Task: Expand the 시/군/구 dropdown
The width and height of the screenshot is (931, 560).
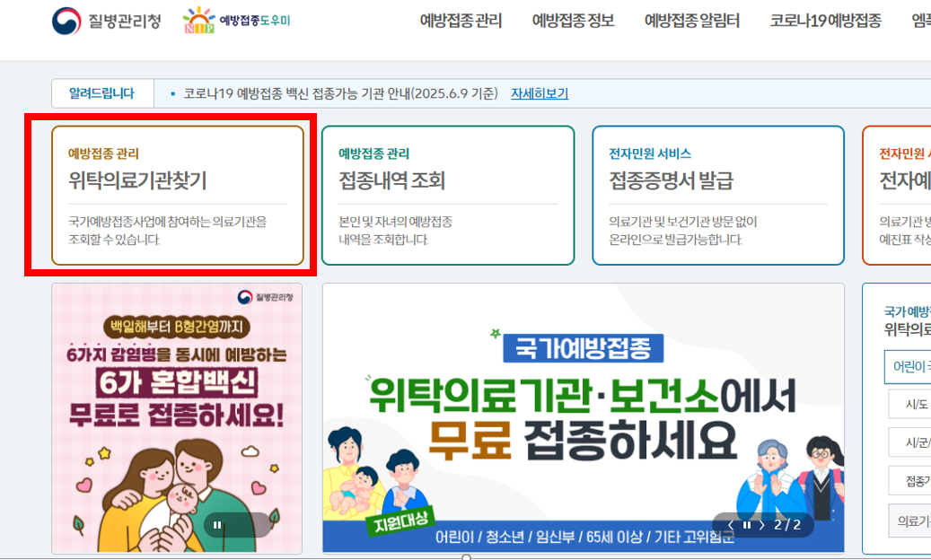Action: pos(909,442)
